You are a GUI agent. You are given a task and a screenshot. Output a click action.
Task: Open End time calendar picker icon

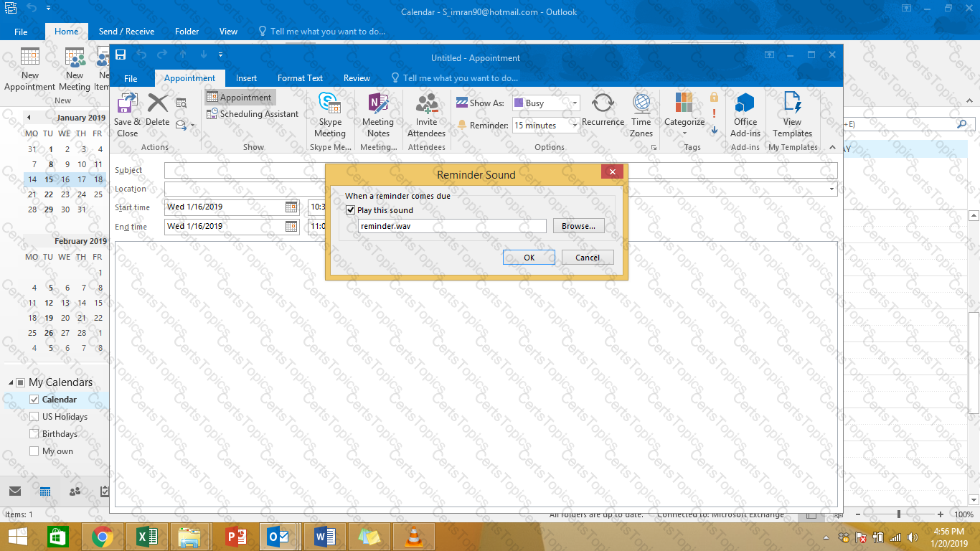291,227
